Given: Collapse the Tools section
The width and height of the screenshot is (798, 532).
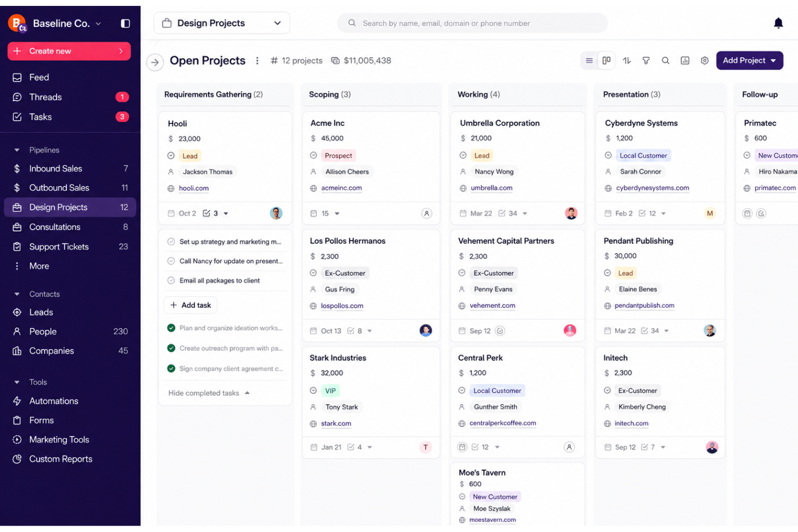Looking at the screenshot, I should click(17, 382).
